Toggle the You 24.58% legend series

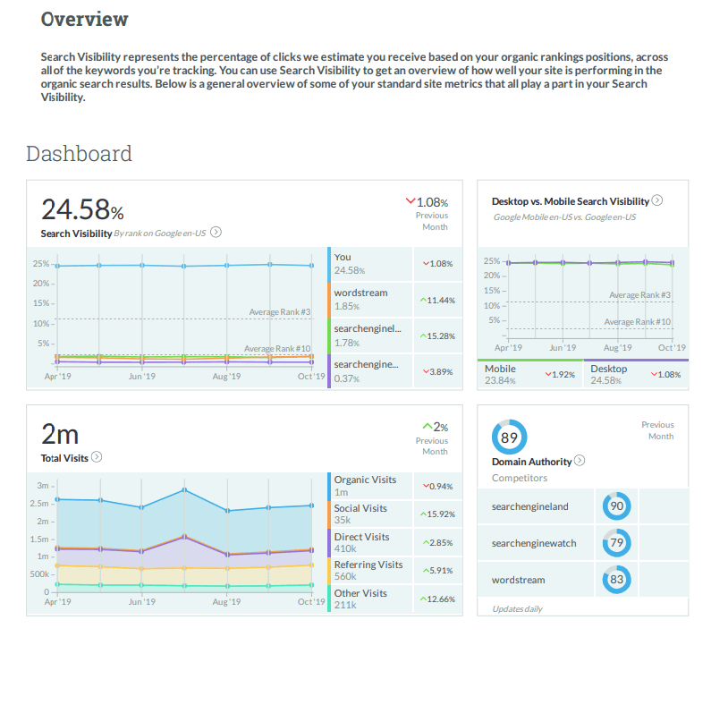368,264
